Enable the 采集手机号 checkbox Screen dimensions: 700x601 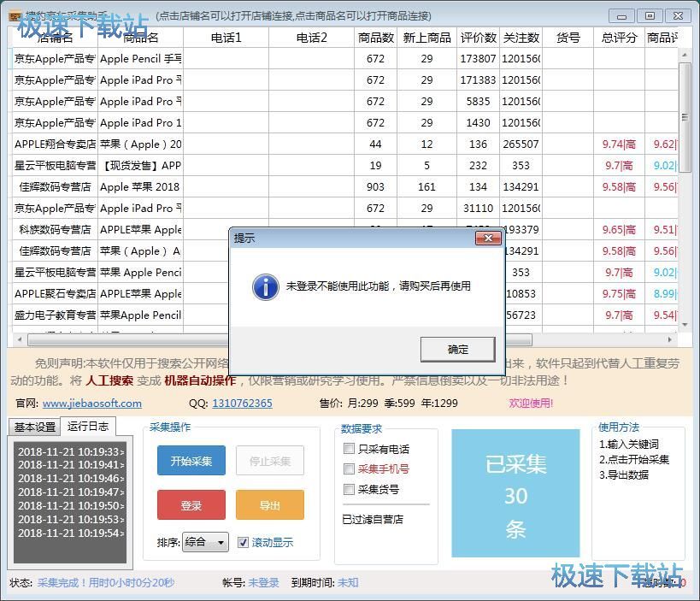click(x=349, y=468)
